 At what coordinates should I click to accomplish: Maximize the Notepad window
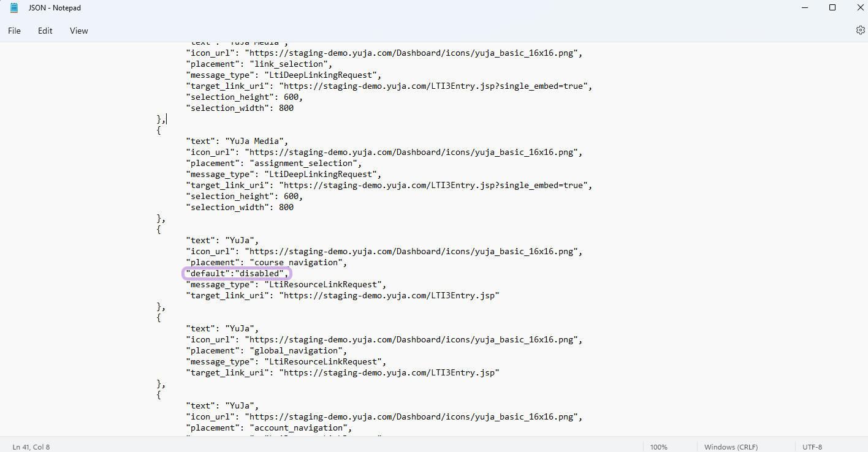click(832, 8)
